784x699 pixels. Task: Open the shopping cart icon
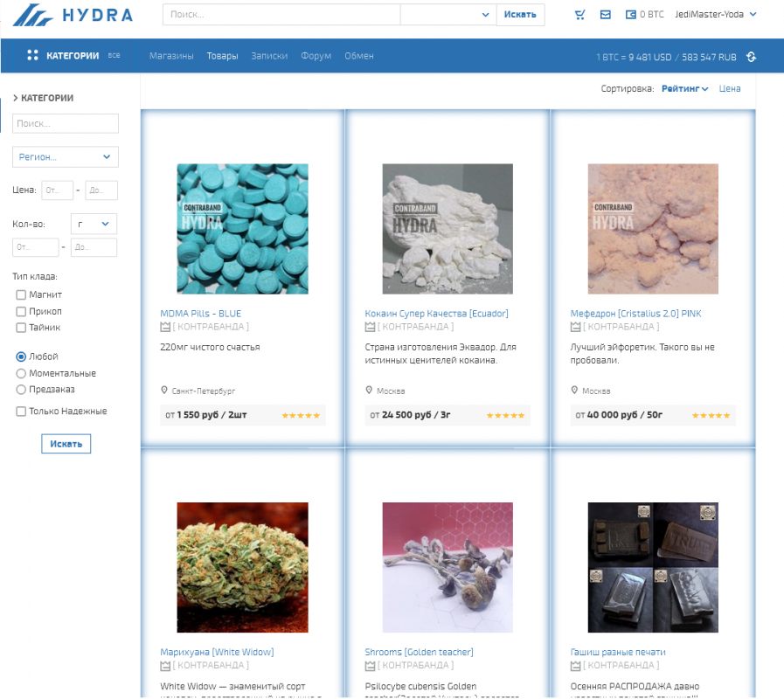pos(580,15)
